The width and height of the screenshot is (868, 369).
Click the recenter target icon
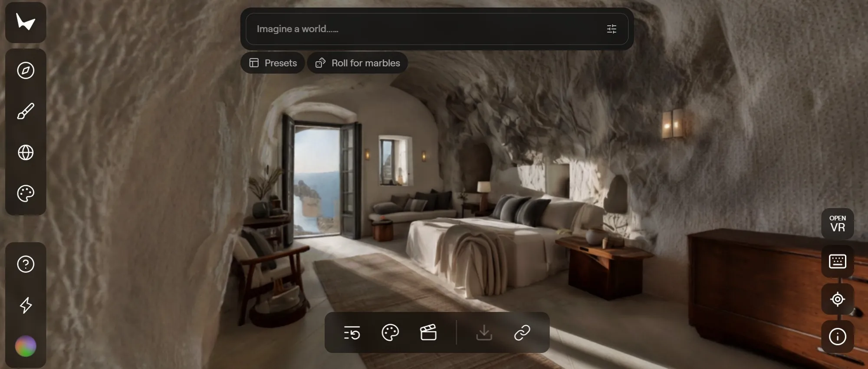click(x=837, y=299)
